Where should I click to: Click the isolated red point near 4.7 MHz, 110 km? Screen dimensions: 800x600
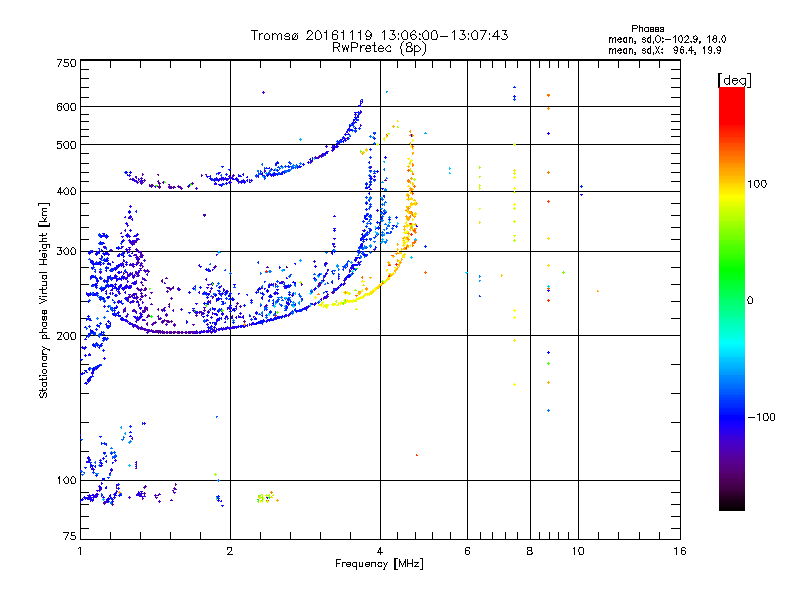tap(417, 455)
